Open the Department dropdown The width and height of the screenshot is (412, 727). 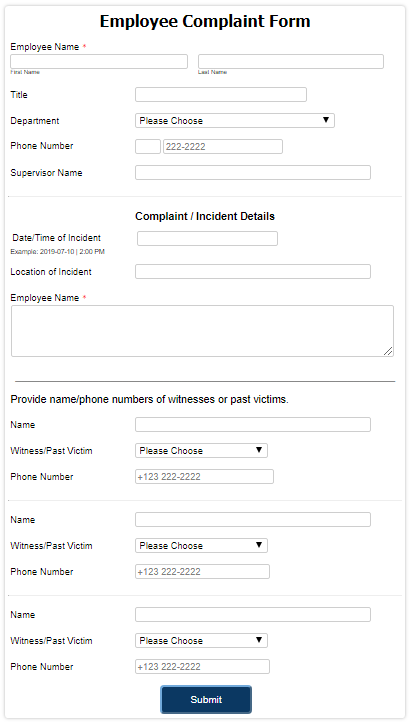(235, 121)
